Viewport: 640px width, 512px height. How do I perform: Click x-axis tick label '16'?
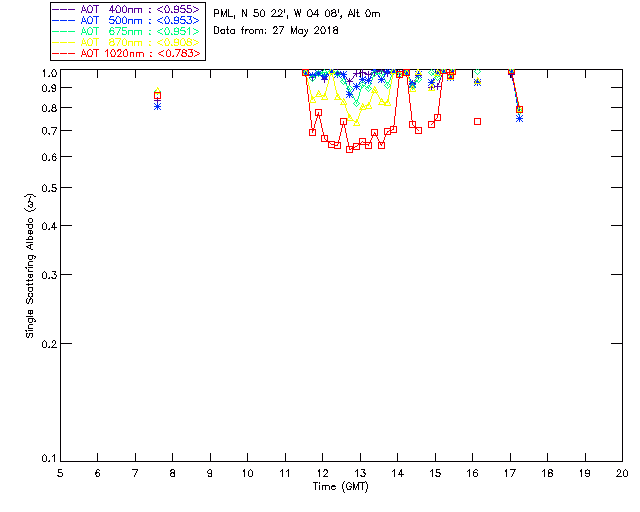(472, 473)
